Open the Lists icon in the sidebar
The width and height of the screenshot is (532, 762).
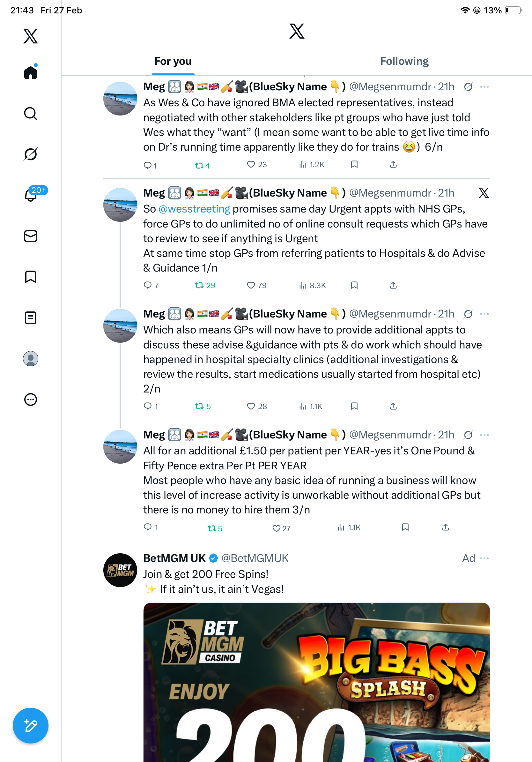point(31,317)
